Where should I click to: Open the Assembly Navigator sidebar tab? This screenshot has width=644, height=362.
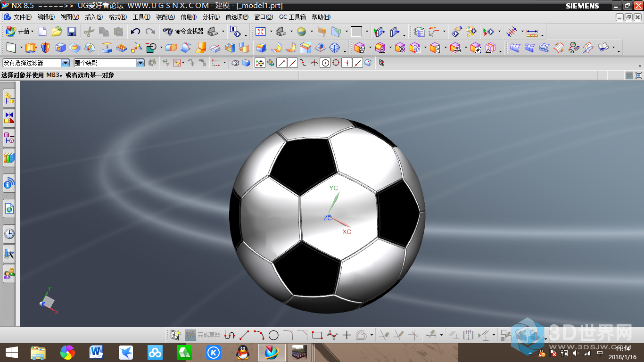[x=9, y=98]
